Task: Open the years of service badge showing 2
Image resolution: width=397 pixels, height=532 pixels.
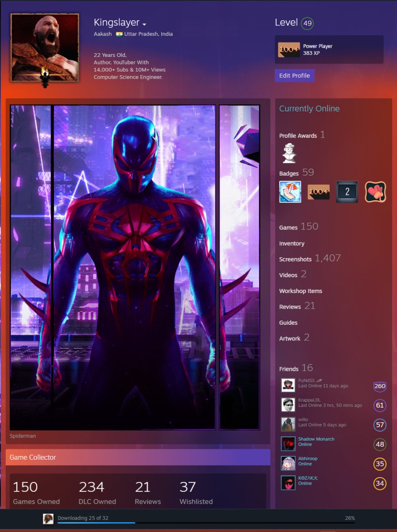Action: click(x=347, y=192)
